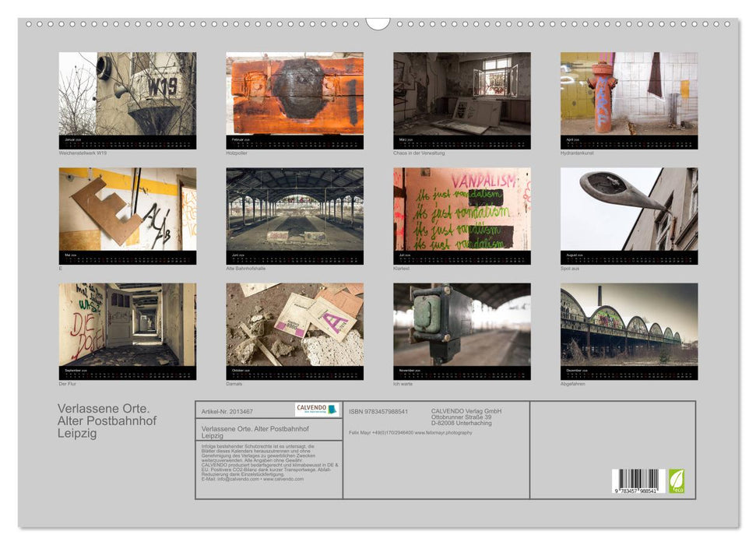Image resolution: width=756 pixels, height=545 pixels.
Task: Click the CALVENDO logo
Action: [317, 410]
